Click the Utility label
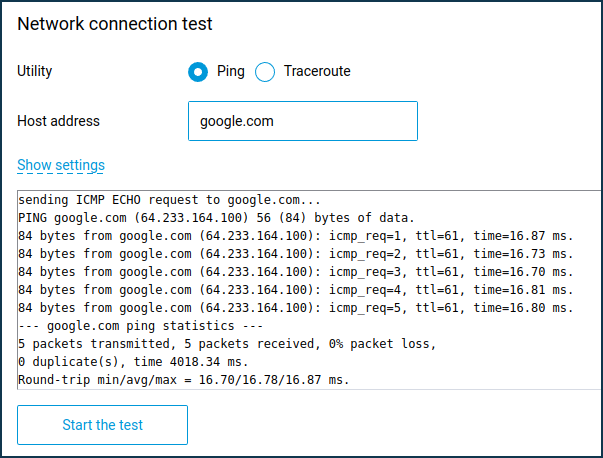Image resolution: width=603 pixels, height=458 pixels. pos(35,72)
